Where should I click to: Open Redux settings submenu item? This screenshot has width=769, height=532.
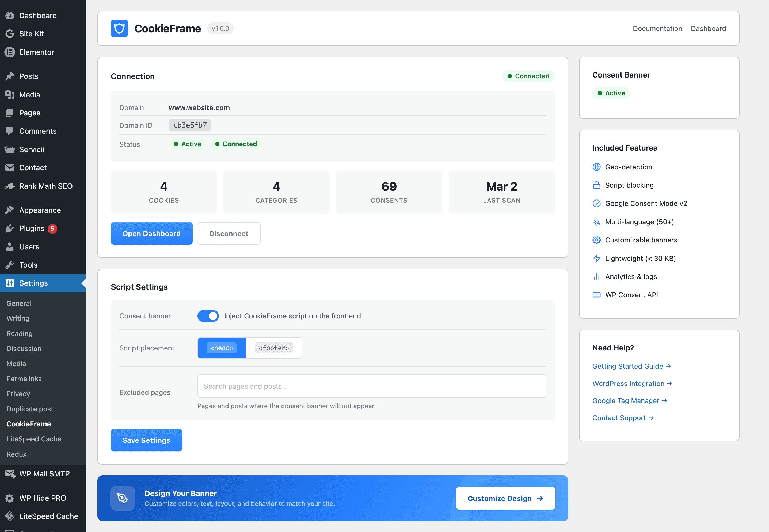[x=16, y=454]
